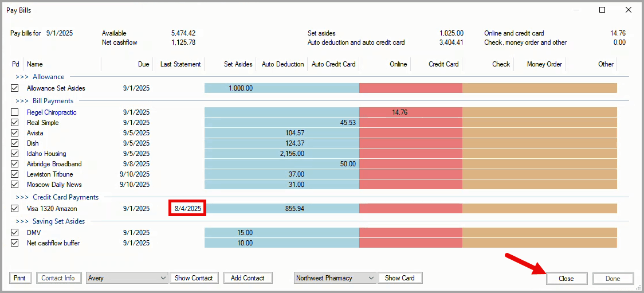Select the Saving Set Asides group header
644x293 pixels.
coord(59,221)
